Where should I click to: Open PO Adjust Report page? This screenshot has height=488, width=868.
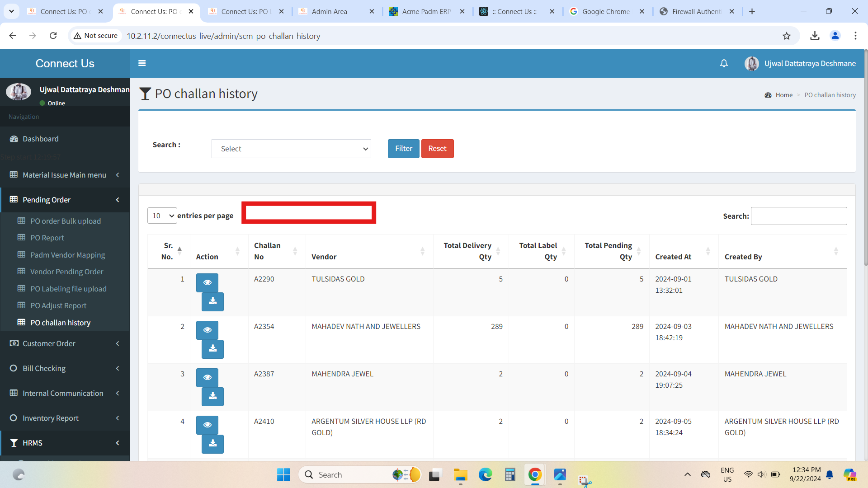[x=58, y=305]
